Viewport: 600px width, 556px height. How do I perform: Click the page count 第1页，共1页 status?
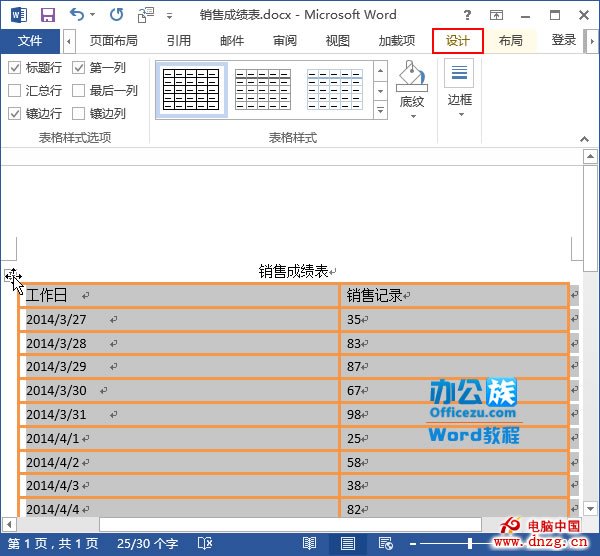pyautogui.click(x=53, y=543)
